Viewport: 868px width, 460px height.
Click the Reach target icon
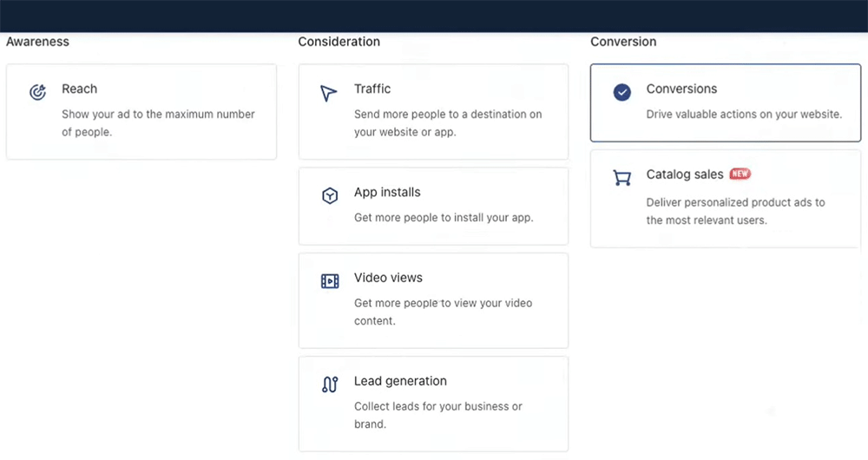[37, 92]
